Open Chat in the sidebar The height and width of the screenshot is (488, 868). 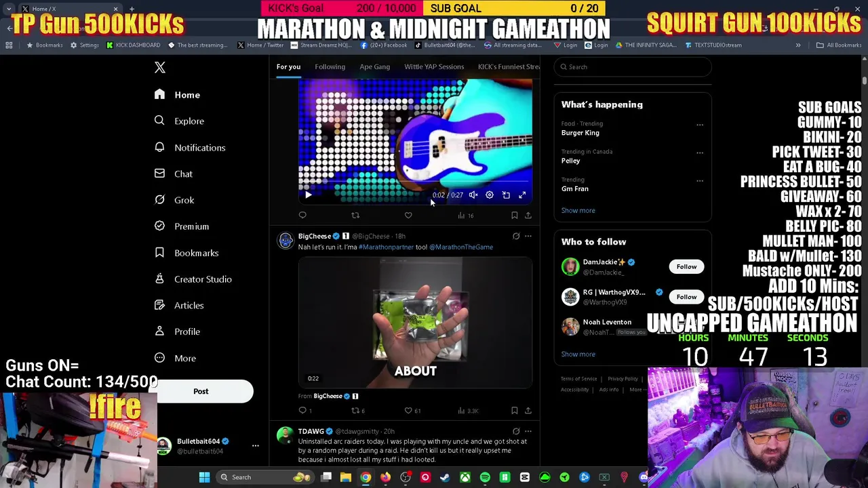point(174,174)
